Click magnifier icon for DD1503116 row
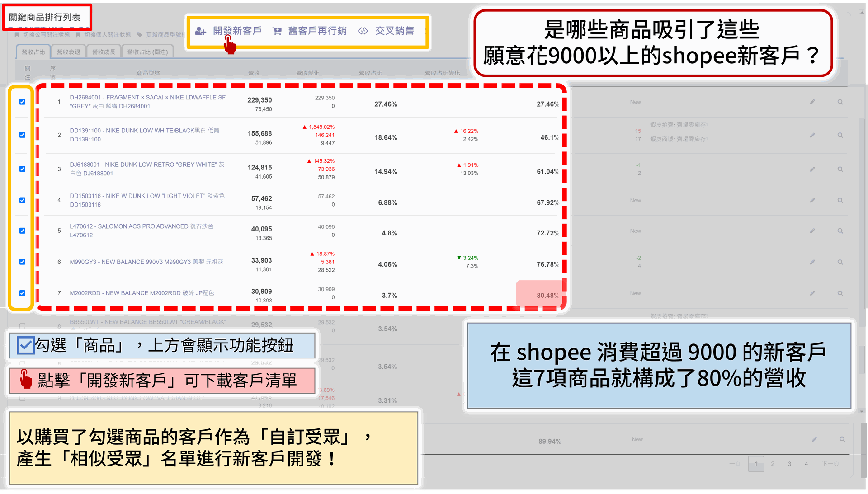This screenshot has width=868, height=494. pos(840,200)
